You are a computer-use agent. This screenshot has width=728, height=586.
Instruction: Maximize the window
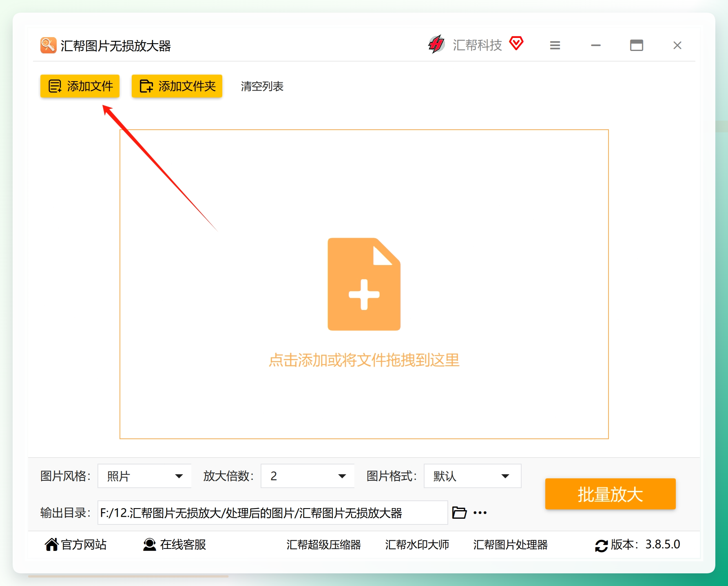(636, 45)
